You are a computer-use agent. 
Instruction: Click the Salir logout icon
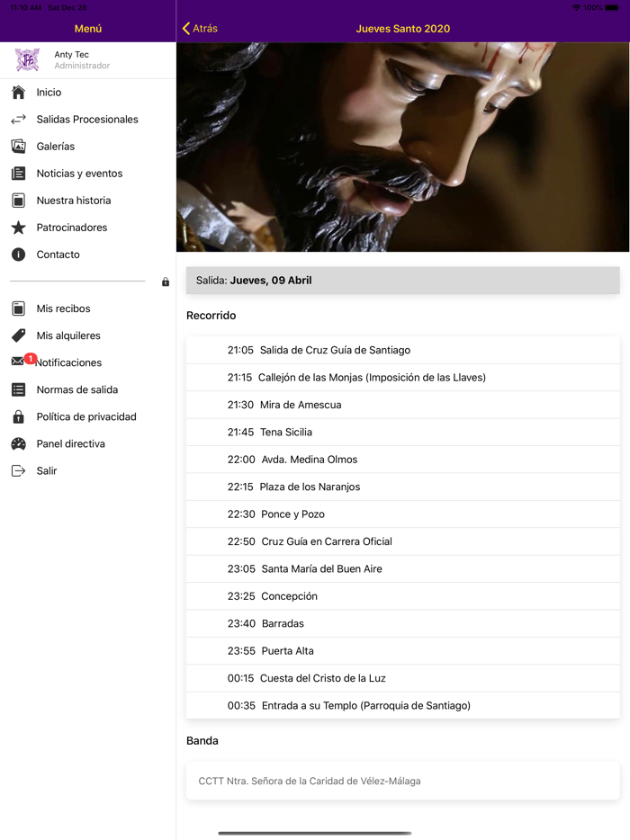18,470
